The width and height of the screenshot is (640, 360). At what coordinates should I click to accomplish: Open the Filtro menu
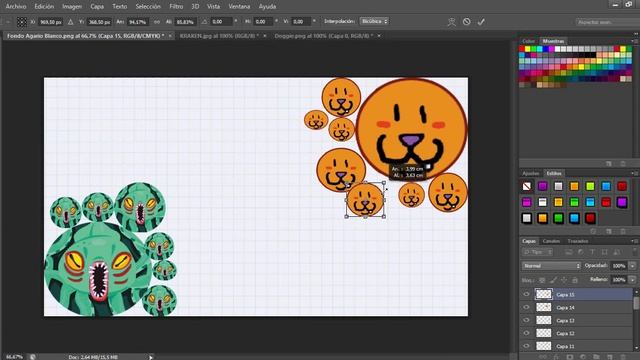click(176, 7)
